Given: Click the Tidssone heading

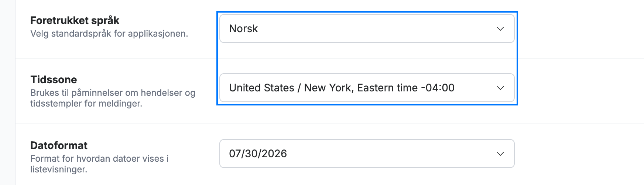Looking at the screenshot, I should [x=54, y=80].
